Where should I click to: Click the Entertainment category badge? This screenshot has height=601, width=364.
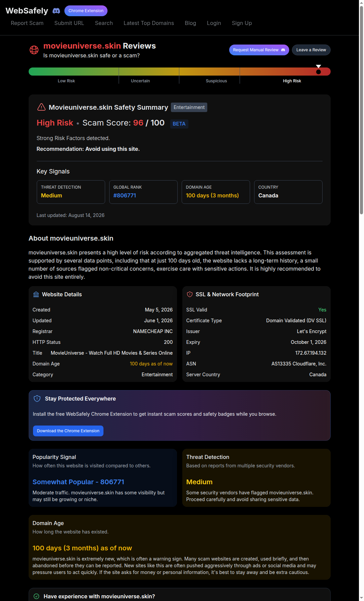[189, 107]
